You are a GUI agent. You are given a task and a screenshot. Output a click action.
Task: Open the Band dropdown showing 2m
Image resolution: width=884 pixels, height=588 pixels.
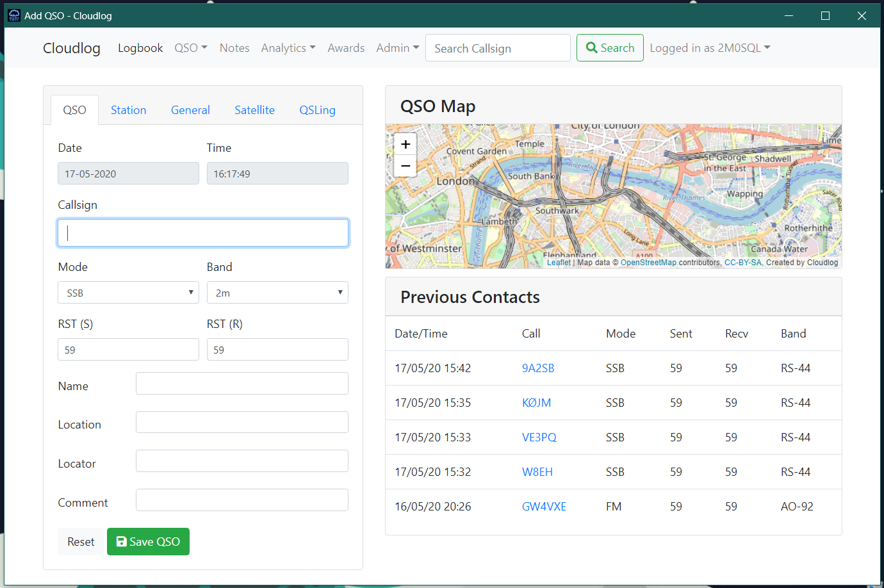click(277, 293)
